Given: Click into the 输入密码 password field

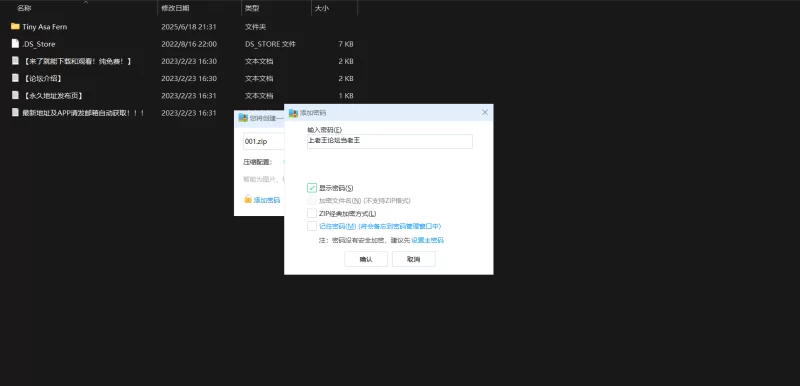Looking at the screenshot, I should pyautogui.click(x=390, y=141).
